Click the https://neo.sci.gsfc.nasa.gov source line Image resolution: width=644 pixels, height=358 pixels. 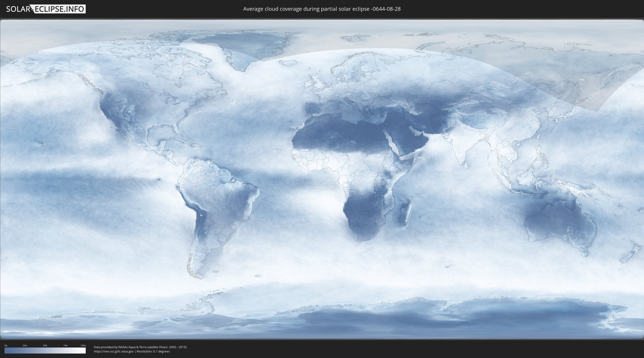click(x=132, y=352)
